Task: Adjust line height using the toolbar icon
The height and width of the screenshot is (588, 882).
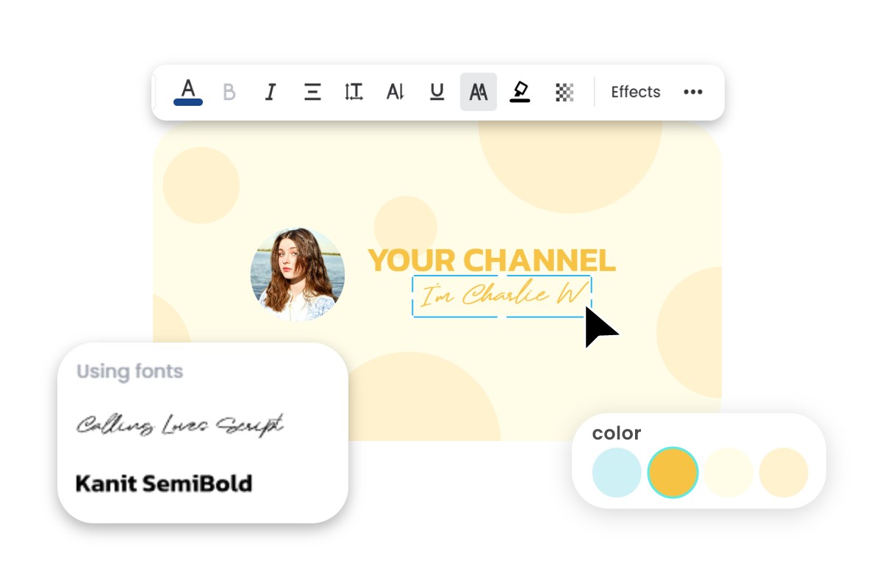Action: [x=354, y=91]
